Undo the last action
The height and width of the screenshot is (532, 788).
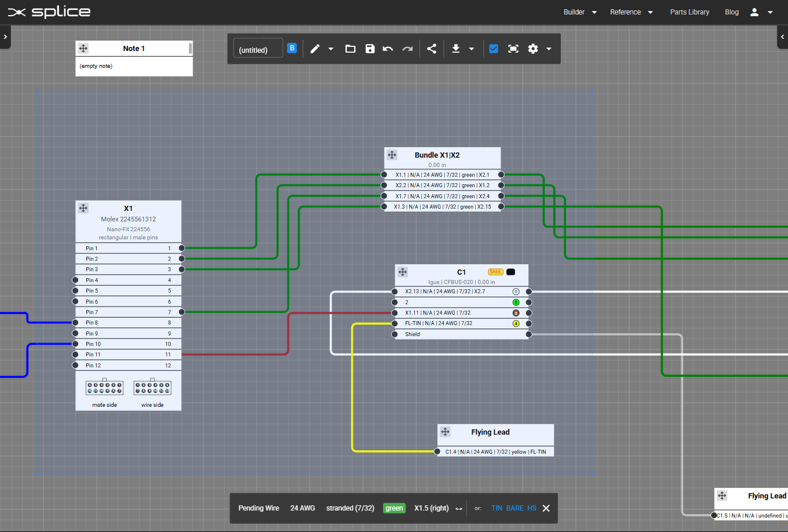388,49
